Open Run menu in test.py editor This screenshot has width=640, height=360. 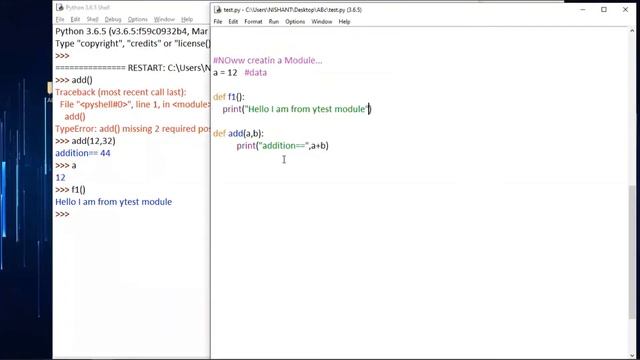pyautogui.click(x=273, y=22)
